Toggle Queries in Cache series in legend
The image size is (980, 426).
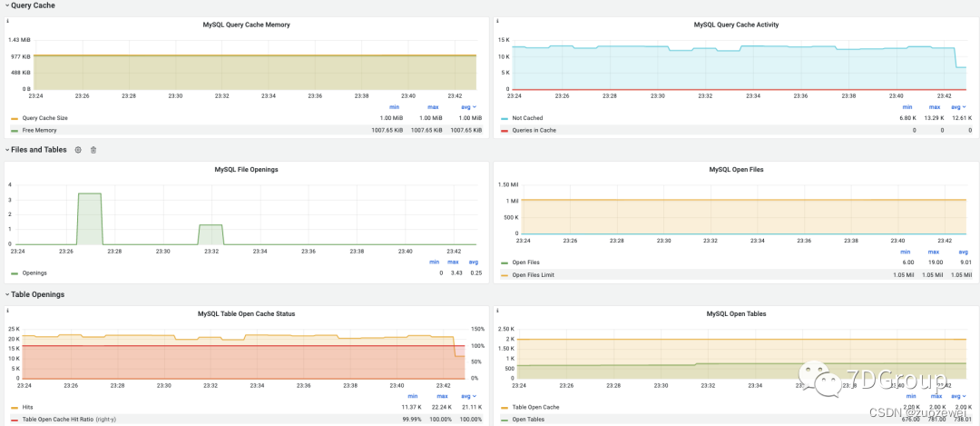(x=534, y=130)
